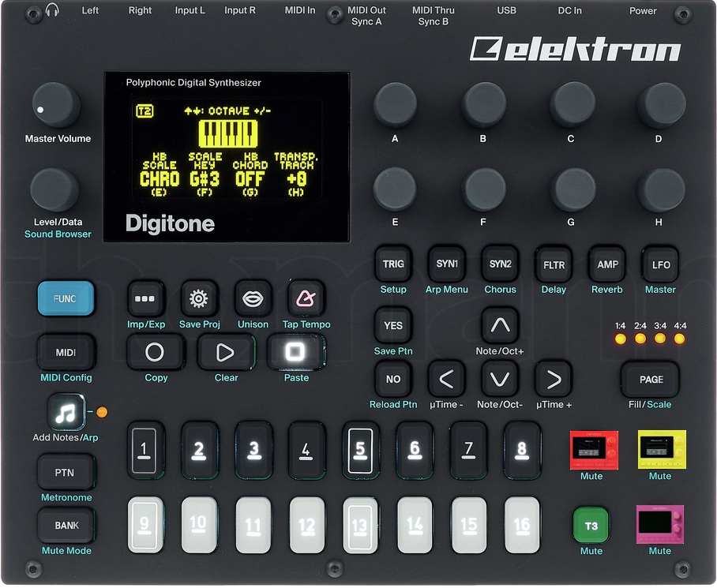717x588 pixels.
Task: Toggle sequencer trig key 9
Action: (x=145, y=525)
